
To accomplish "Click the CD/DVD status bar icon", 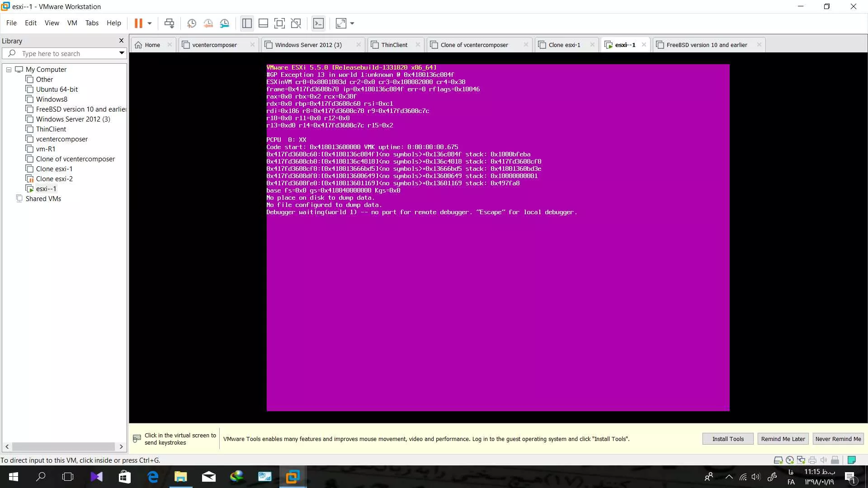I will pos(790,460).
